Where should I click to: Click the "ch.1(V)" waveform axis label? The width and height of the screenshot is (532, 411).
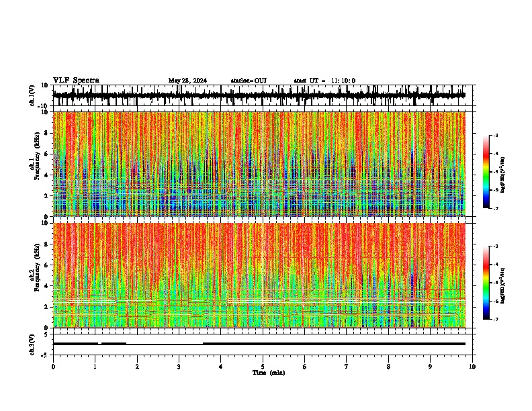(x=33, y=95)
